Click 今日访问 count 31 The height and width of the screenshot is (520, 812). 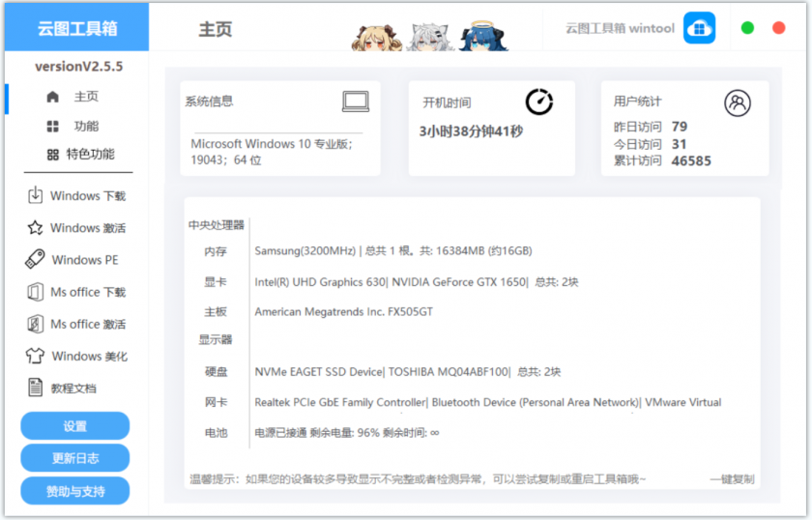[679, 144]
